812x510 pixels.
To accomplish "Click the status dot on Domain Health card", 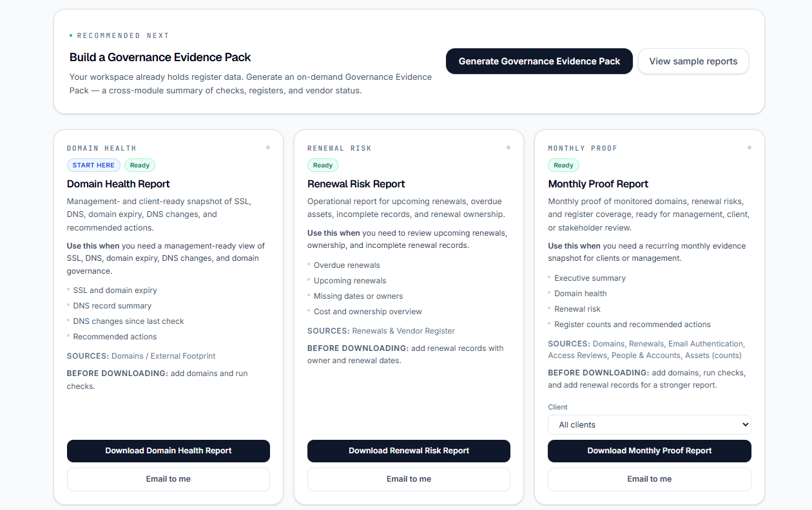I will tap(268, 147).
